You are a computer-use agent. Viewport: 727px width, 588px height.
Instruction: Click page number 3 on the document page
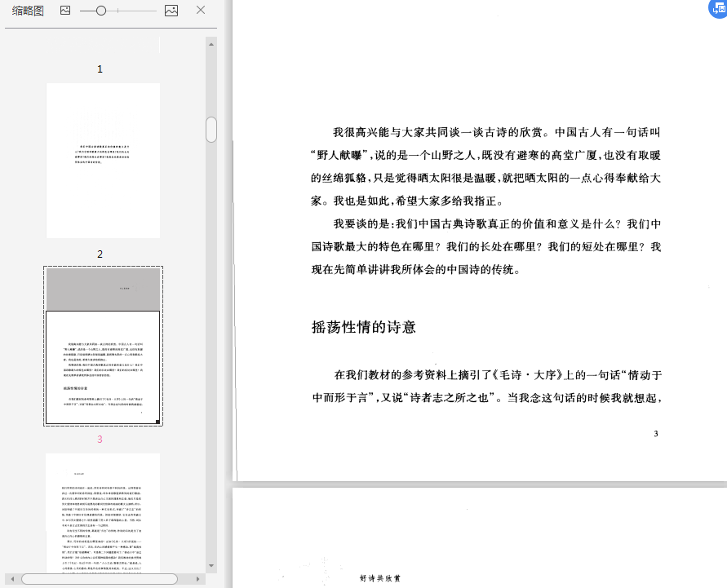tap(655, 434)
